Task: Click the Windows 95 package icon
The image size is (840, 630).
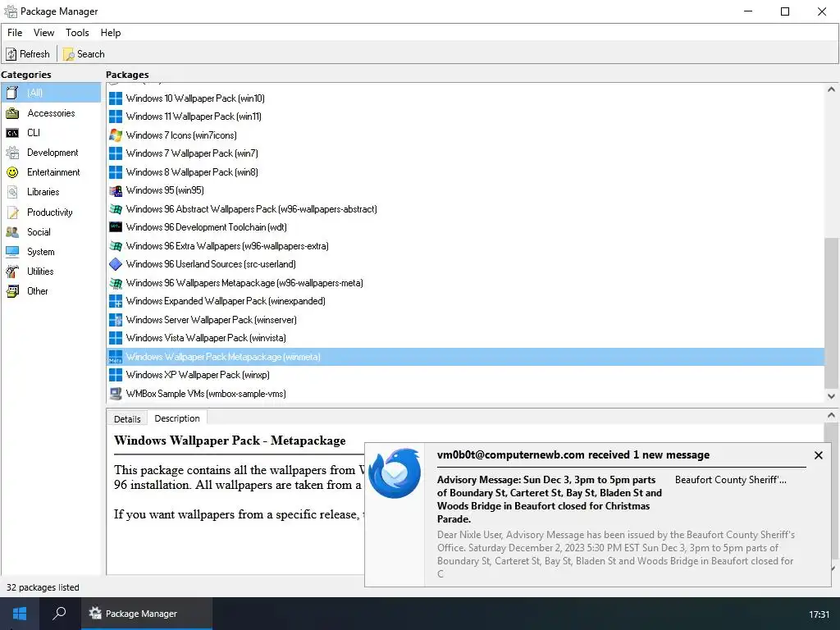Action: (x=116, y=190)
